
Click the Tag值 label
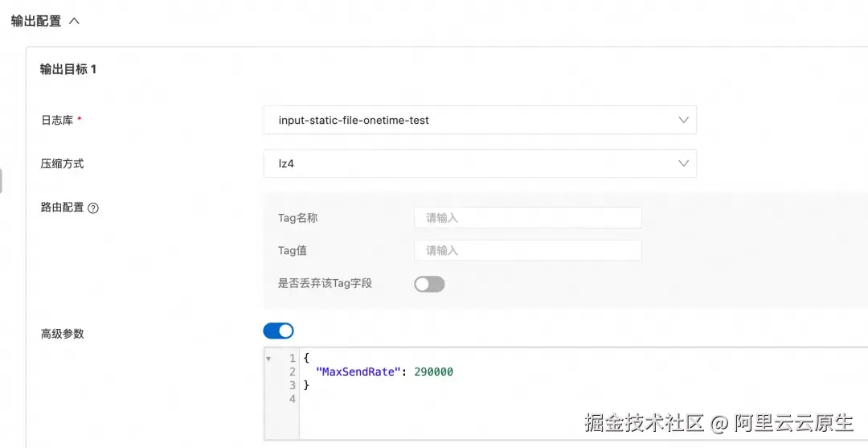[293, 250]
